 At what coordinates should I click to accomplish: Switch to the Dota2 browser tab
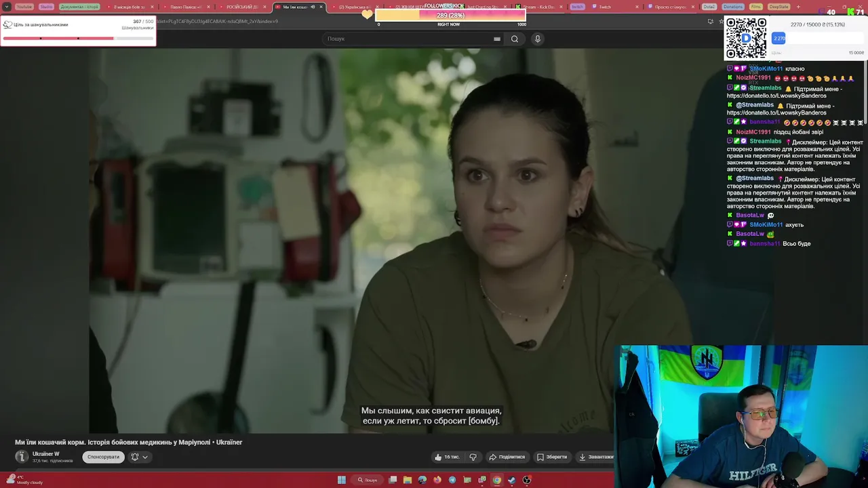(x=709, y=7)
